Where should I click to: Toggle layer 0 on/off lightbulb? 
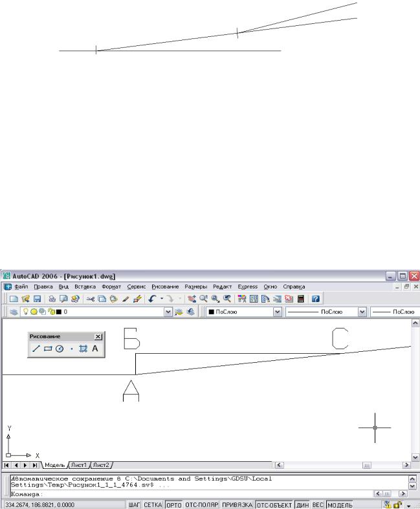tap(26, 312)
